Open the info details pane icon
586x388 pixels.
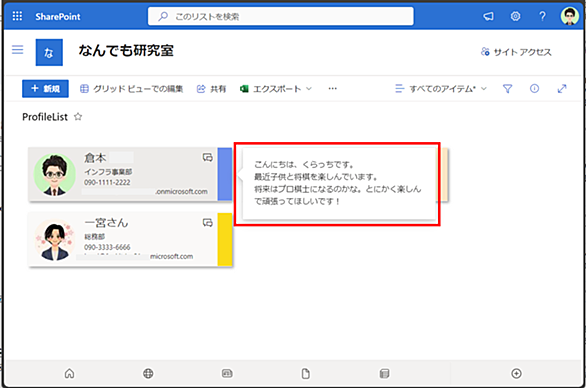tap(534, 89)
